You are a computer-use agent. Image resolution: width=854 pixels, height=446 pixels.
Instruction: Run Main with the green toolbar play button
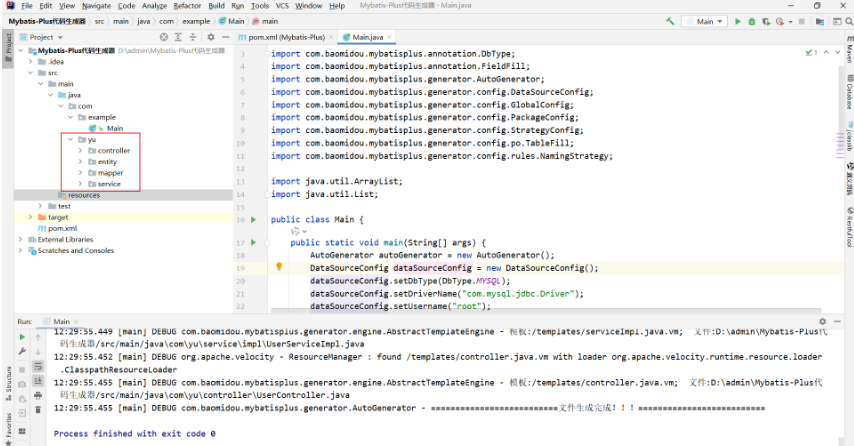click(x=737, y=21)
